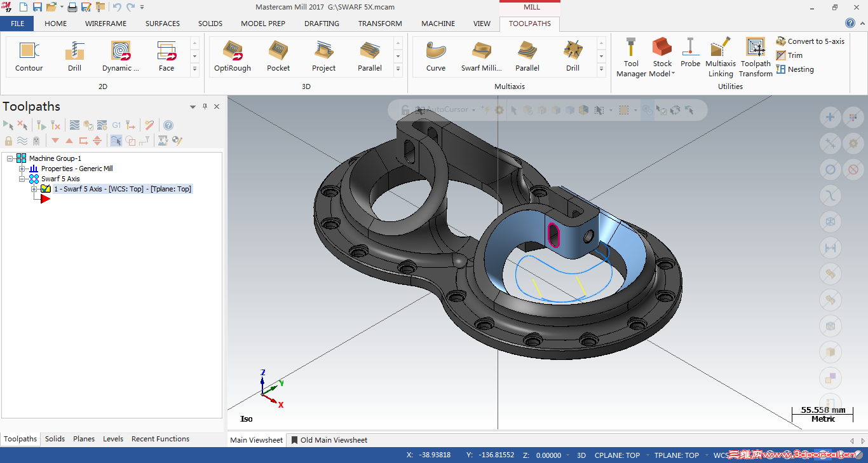Select Parallel in the 3D gallery
868x463 pixels.
[x=370, y=57]
